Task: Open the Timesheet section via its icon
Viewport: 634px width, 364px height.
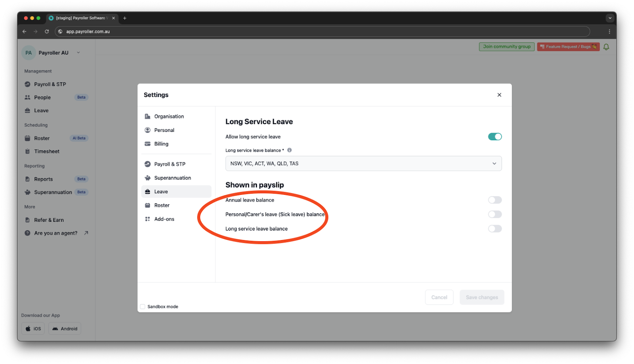Action: pyautogui.click(x=27, y=151)
